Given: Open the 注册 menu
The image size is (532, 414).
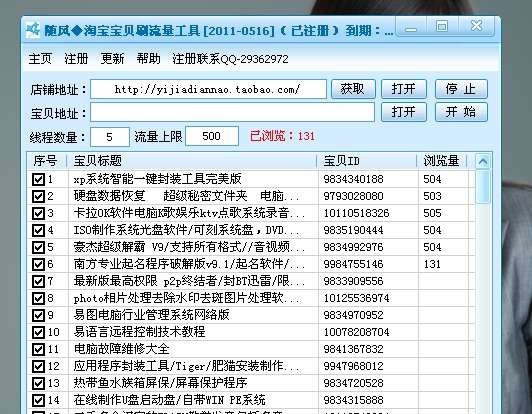Looking at the screenshot, I should coord(76,59).
